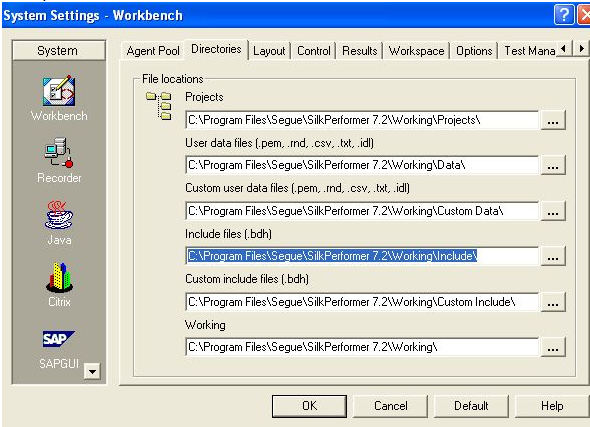Switch to the Agent Pool tab

[x=153, y=51]
